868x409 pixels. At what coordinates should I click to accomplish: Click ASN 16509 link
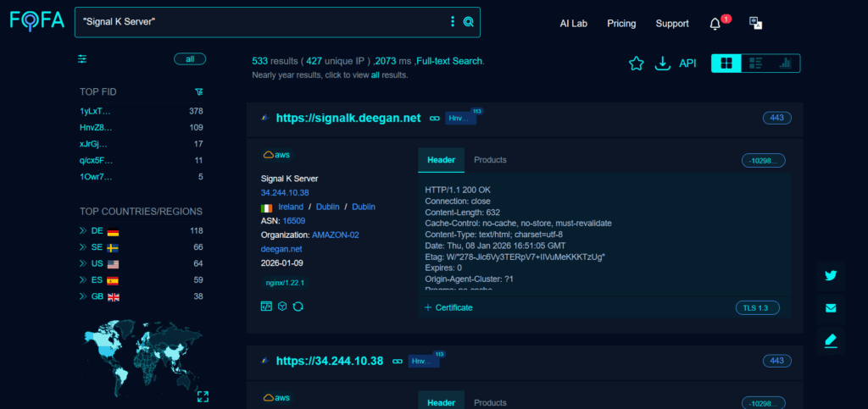294,220
